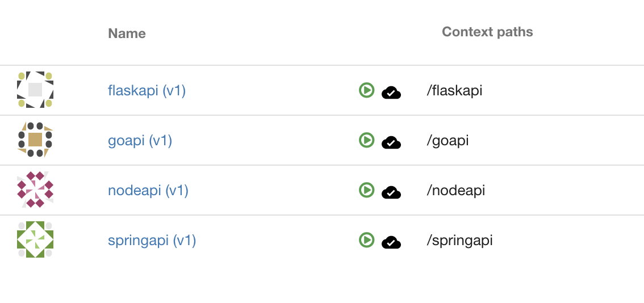Click the nodeapi purple identicon thumbnail

point(35,190)
